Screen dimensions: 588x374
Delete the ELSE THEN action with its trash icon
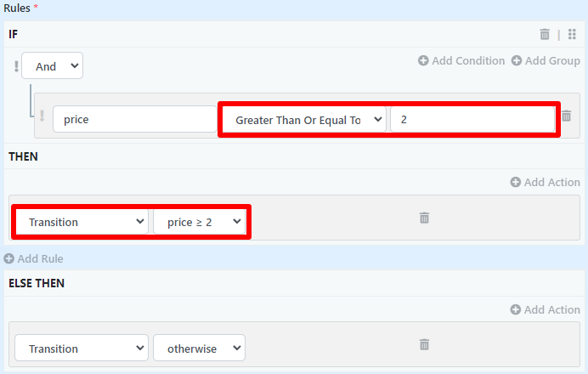point(424,344)
